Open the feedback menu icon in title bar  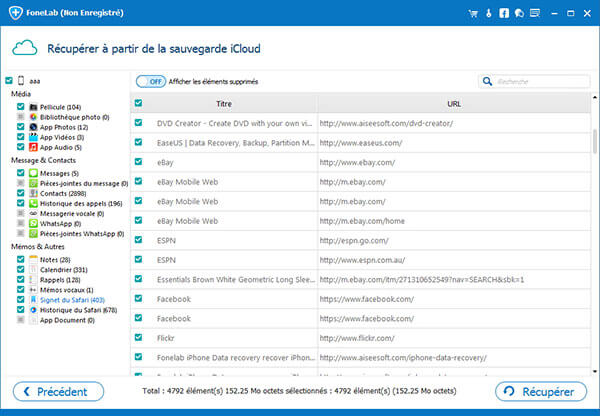coord(535,13)
